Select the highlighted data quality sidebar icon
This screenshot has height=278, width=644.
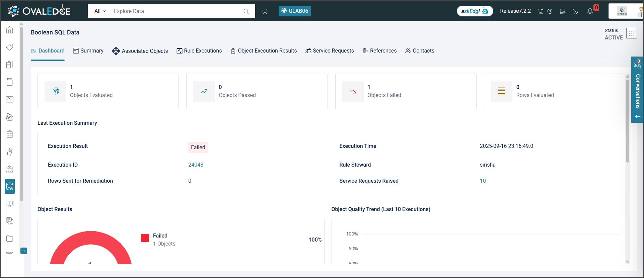pos(10,186)
